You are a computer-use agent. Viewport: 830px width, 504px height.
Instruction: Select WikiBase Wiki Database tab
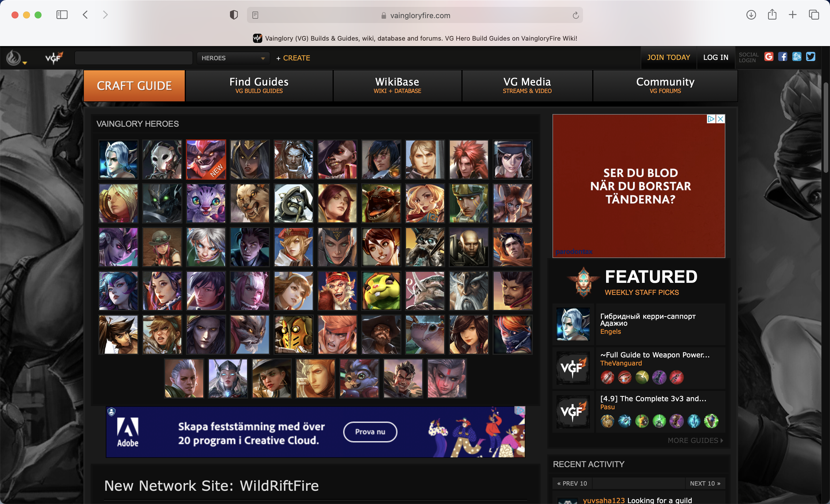click(396, 85)
